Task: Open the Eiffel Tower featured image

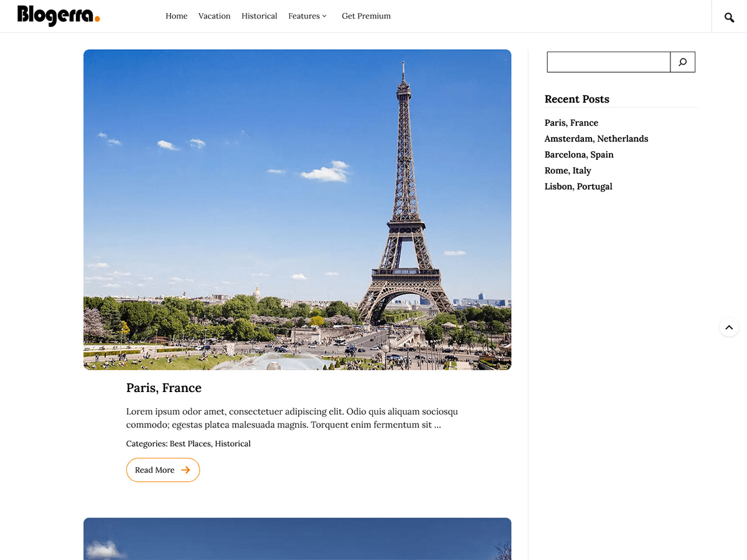Action: (x=298, y=210)
